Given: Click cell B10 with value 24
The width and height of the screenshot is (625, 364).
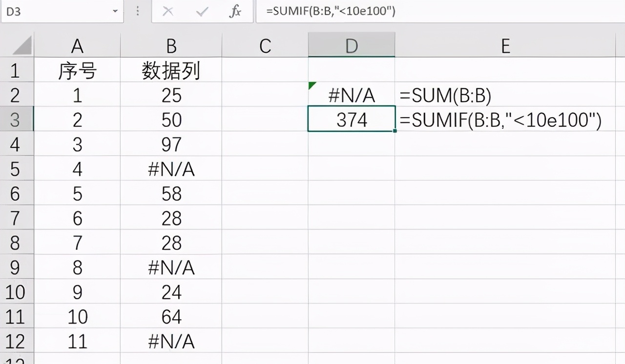Looking at the screenshot, I should [x=171, y=292].
